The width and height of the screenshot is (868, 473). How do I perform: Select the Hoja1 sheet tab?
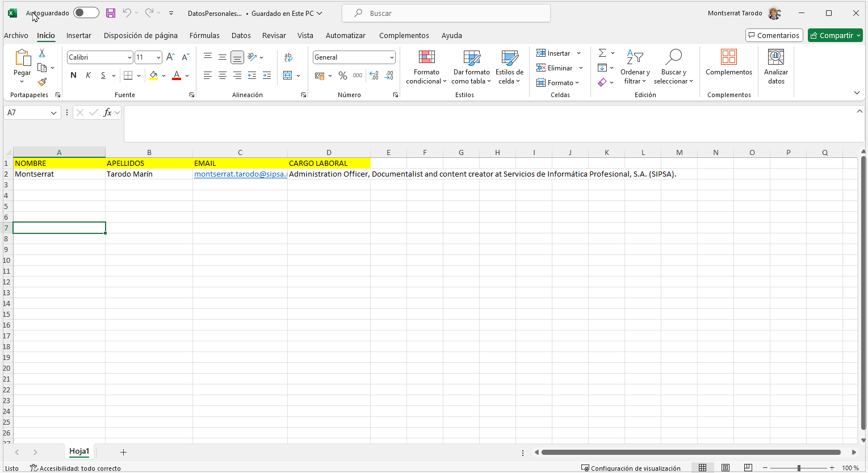[79, 451]
